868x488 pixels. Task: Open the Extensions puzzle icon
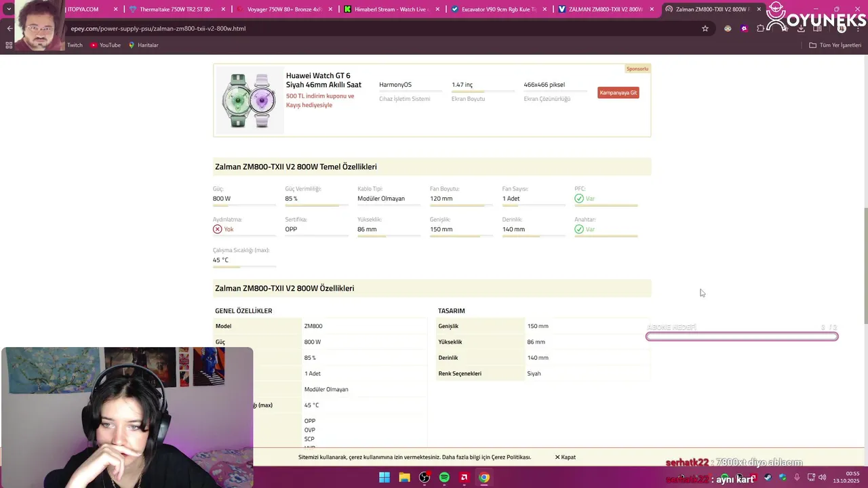[x=761, y=28]
